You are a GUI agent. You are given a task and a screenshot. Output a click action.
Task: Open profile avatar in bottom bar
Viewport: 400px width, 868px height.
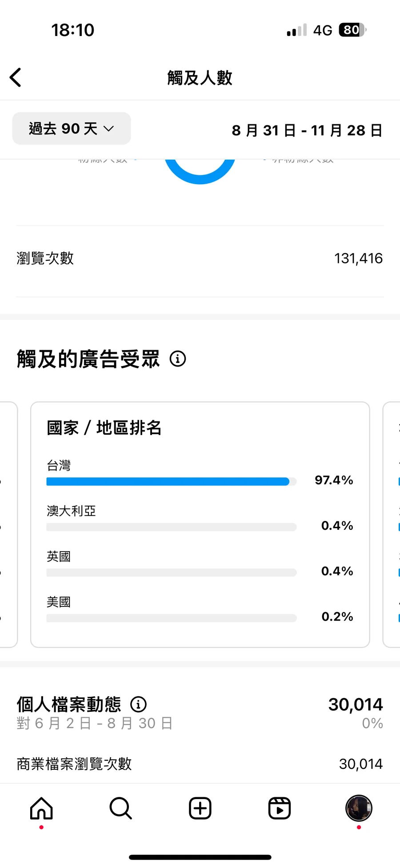359,808
